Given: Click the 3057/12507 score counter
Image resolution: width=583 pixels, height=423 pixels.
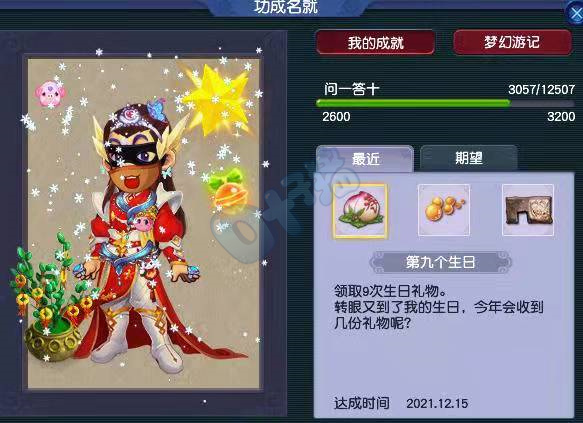Looking at the screenshot, I should 541,89.
